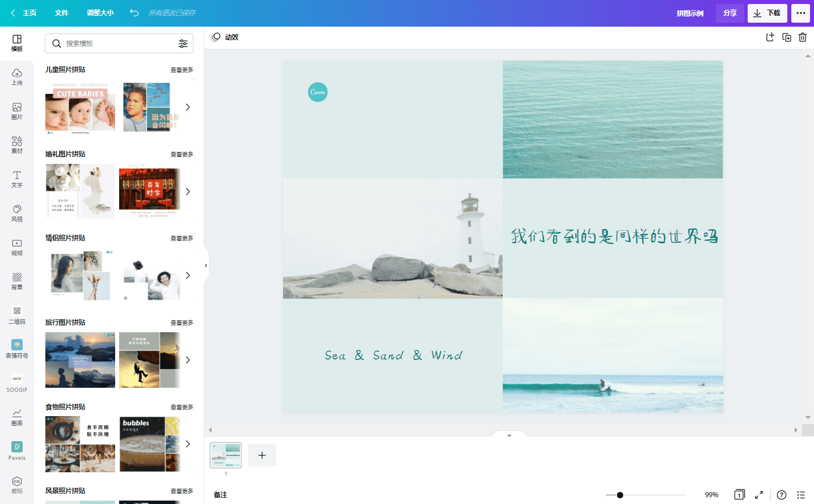Click the zoom slider handle
Viewport: 814px width, 504px height.
[620, 495]
